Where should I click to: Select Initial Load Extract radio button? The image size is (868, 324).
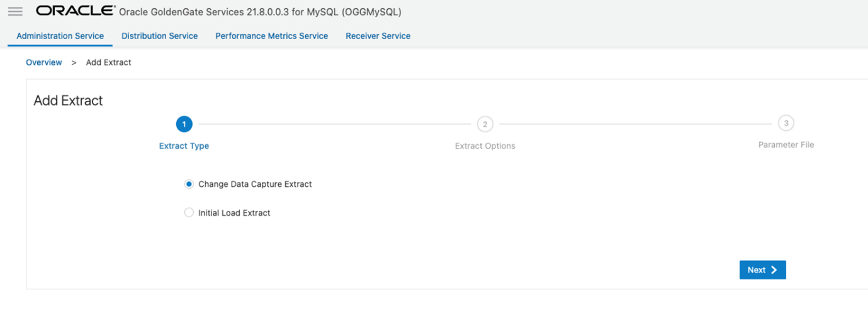coord(189,213)
